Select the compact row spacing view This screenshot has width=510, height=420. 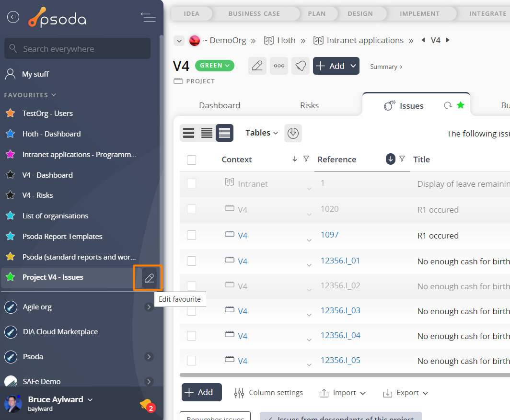coord(224,133)
